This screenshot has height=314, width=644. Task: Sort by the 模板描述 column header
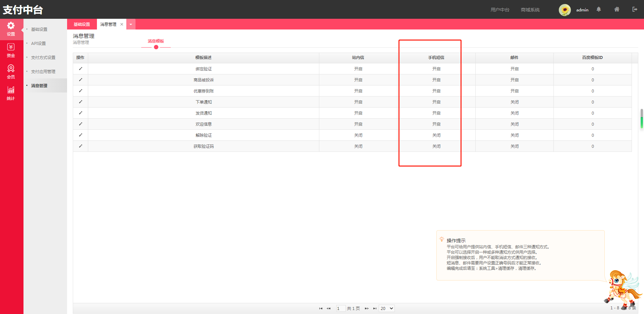(204, 58)
